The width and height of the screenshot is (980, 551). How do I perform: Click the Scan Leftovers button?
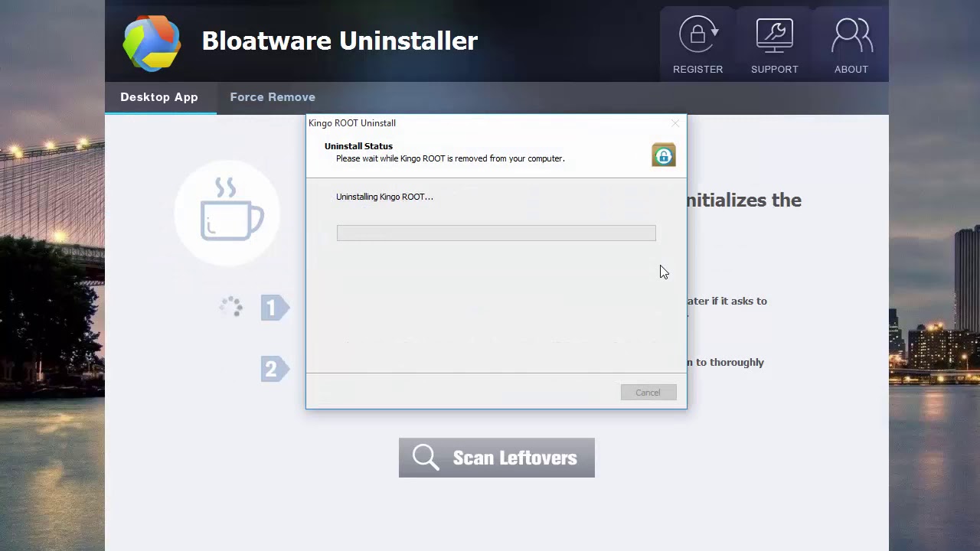496,458
